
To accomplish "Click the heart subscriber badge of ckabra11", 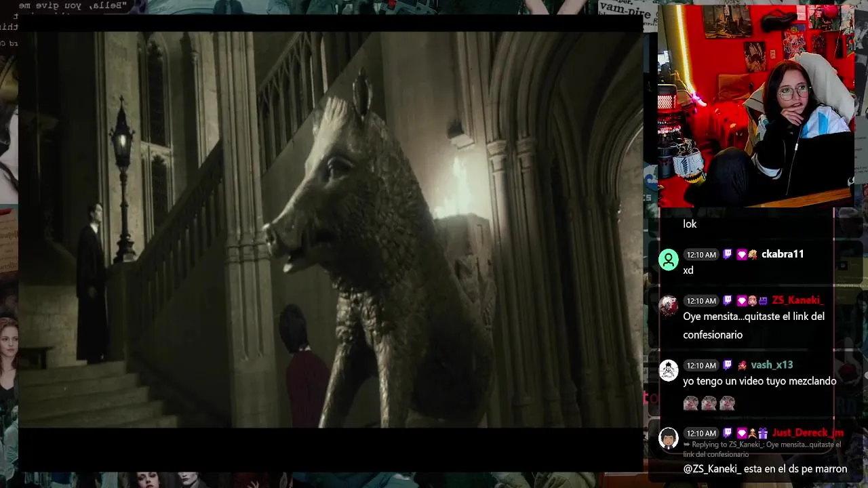I will 742,255.
